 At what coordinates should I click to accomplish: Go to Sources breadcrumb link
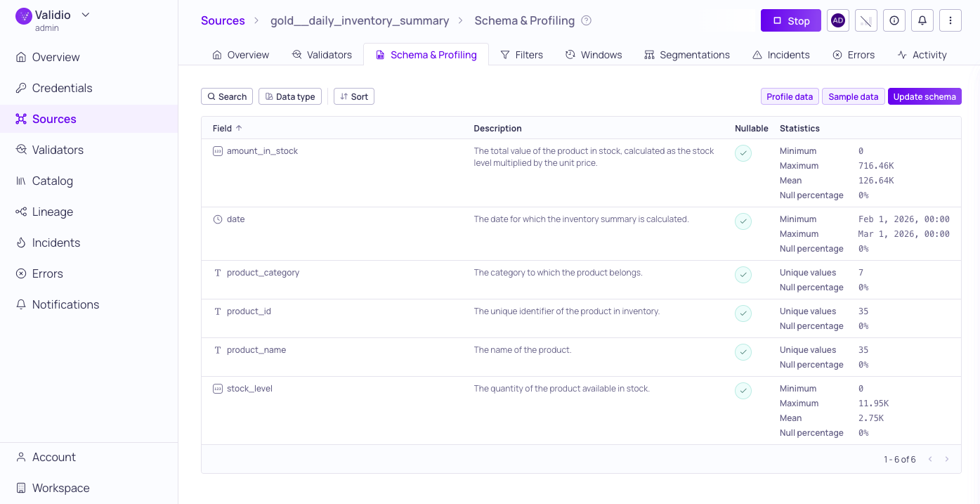[223, 20]
